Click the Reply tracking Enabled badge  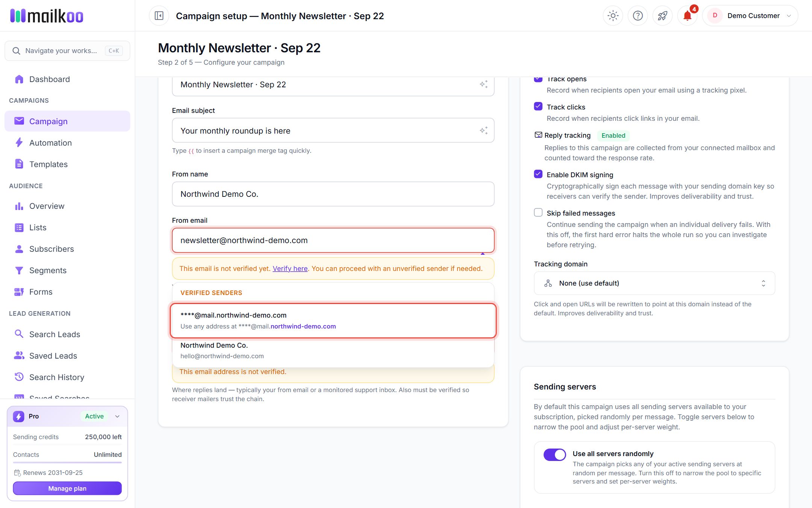click(x=613, y=135)
